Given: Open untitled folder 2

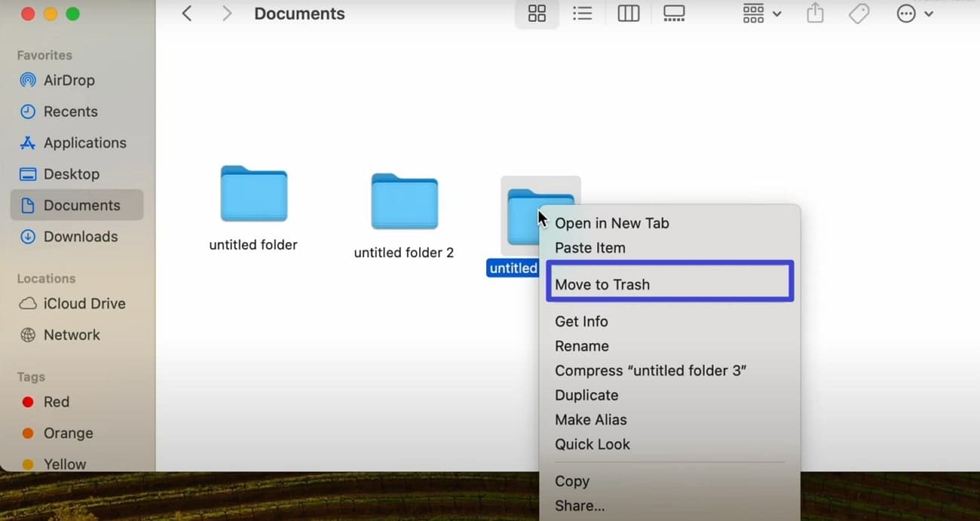Looking at the screenshot, I should (403, 201).
